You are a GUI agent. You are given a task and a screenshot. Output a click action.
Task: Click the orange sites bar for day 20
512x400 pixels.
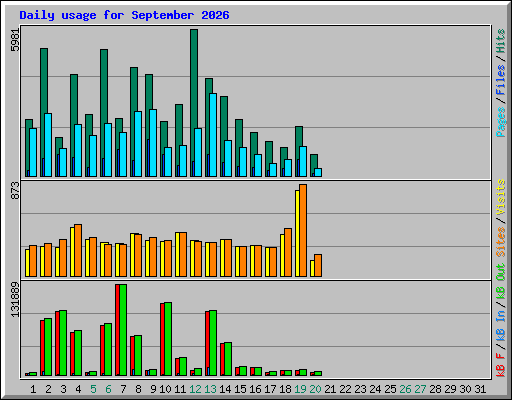(318, 265)
